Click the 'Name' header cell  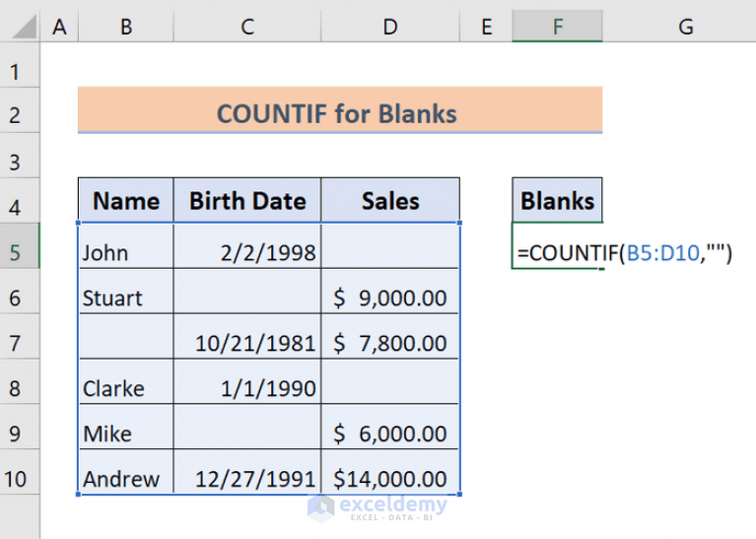click(126, 201)
